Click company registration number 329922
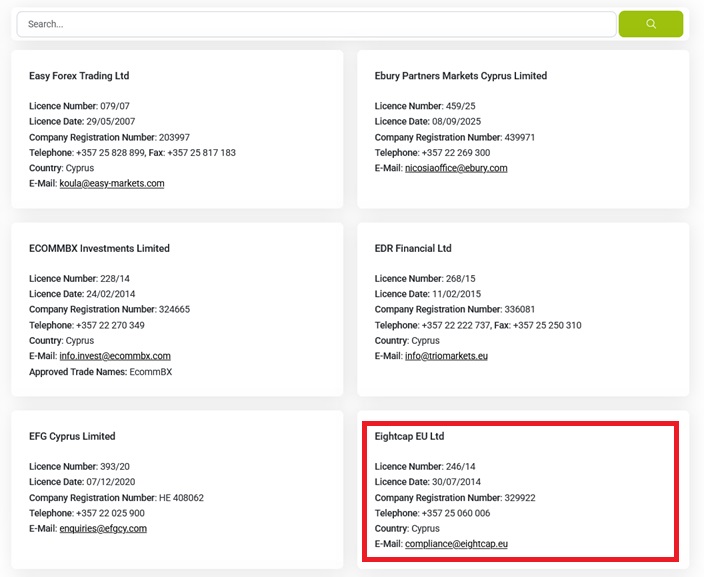 520,498
